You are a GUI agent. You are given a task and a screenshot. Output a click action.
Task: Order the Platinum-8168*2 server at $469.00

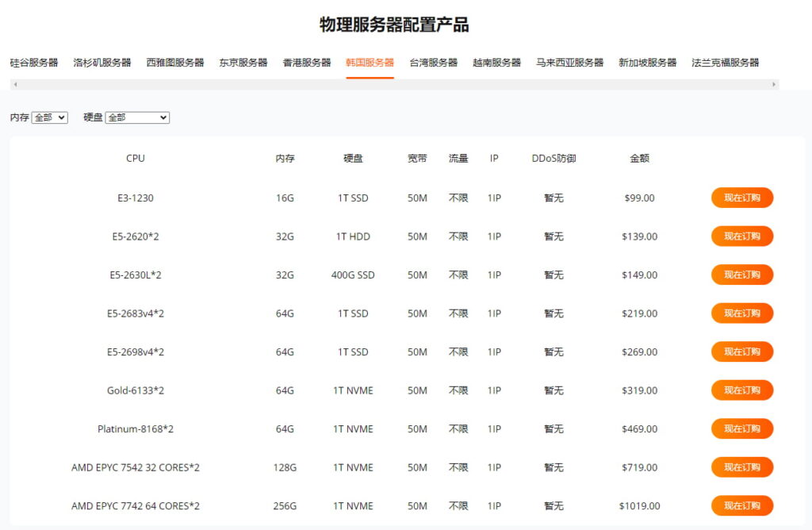pyautogui.click(x=741, y=428)
